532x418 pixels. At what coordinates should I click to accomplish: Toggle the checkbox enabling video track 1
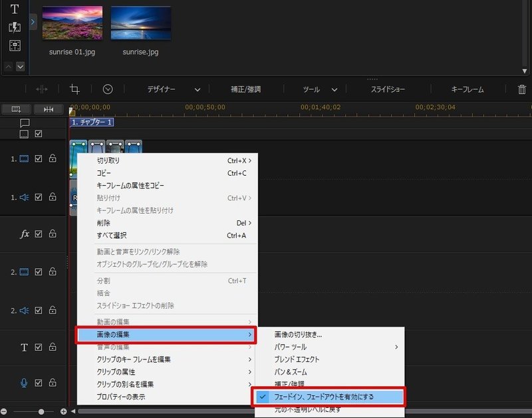tap(38, 158)
